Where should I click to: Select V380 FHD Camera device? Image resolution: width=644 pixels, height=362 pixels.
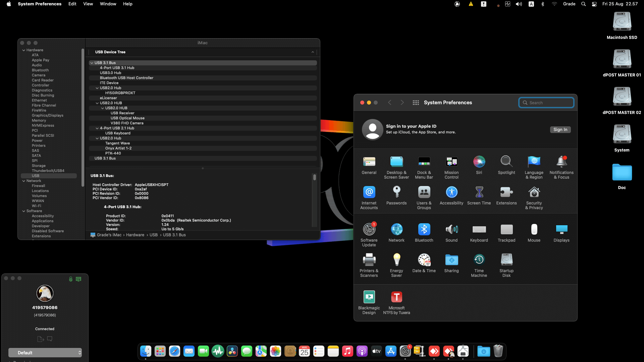click(203, 123)
